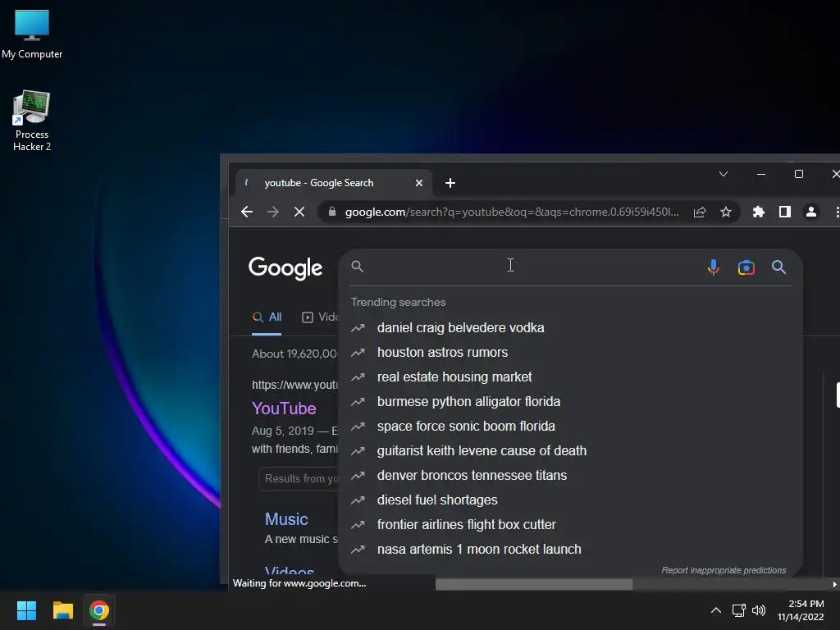The image size is (840, 630).
Task: Submit search with the blue magnifier icon
Action: pyautogui.click(x=779, y=267)
